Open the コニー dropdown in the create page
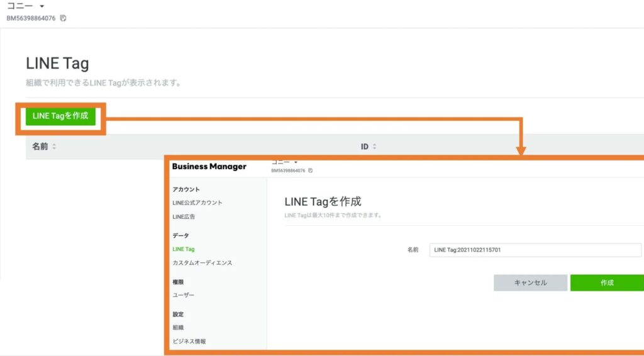This screenshot has height=356, width=644. point(284,162)
